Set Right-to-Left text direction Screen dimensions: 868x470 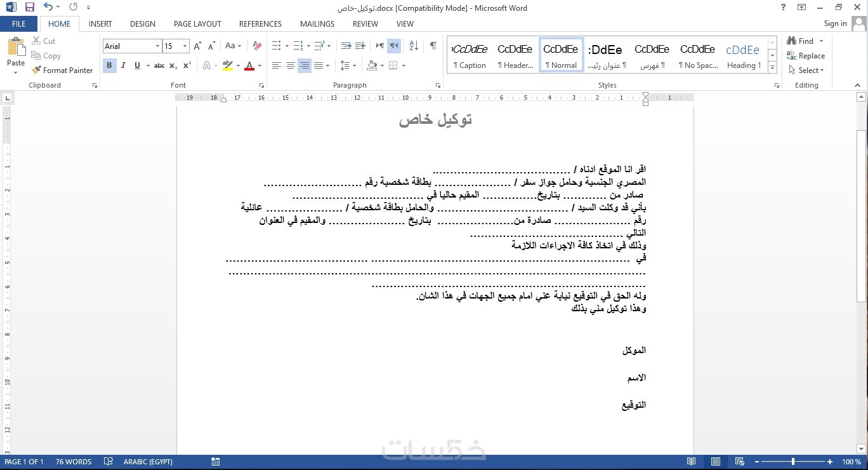(394, 46)
